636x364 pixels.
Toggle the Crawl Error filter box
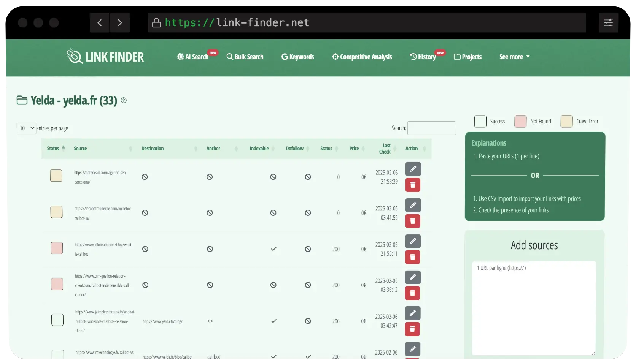[566, 121]
